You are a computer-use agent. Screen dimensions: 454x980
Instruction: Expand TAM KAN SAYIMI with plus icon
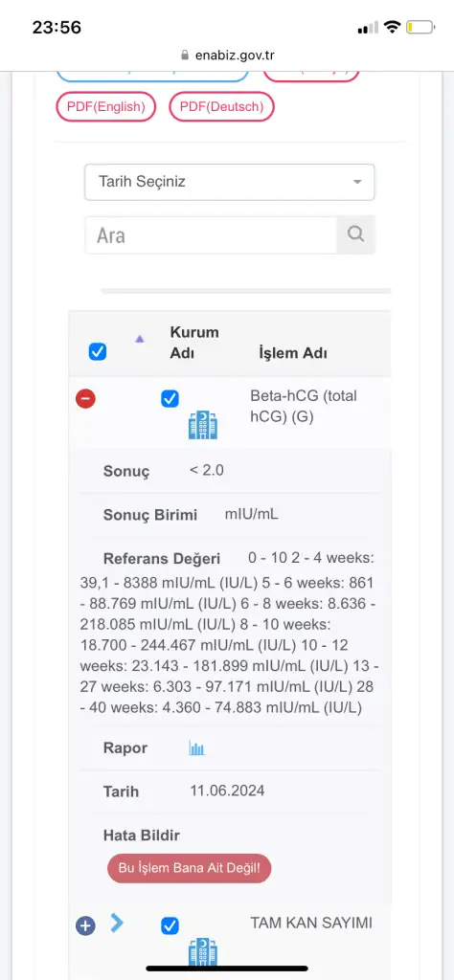click(x=85, y=925)
